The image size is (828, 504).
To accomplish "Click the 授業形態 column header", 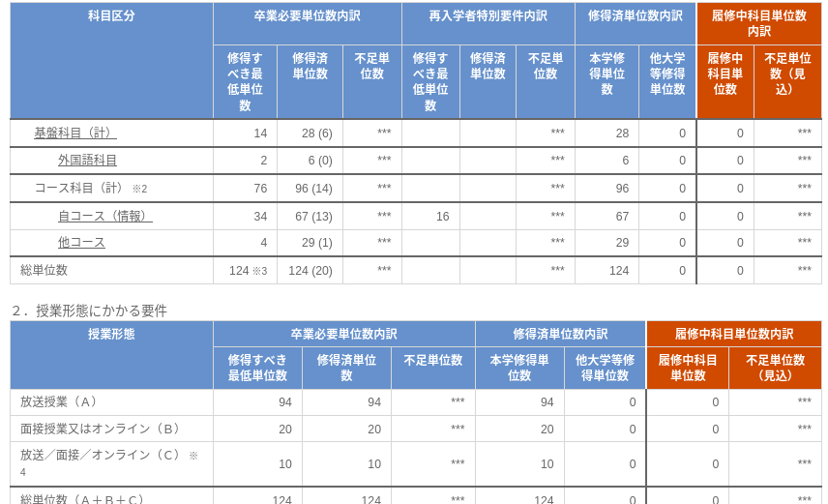I will [x=111, y=334].
